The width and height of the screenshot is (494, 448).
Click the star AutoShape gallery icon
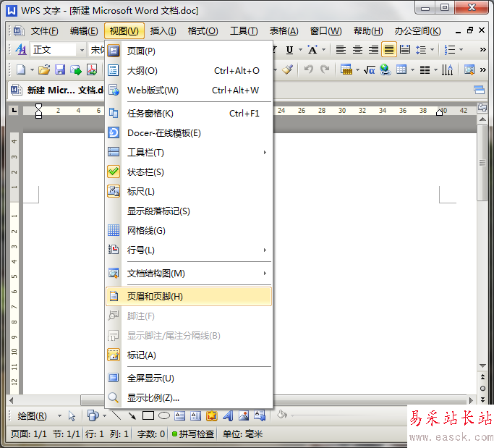[x=212, y=415]
